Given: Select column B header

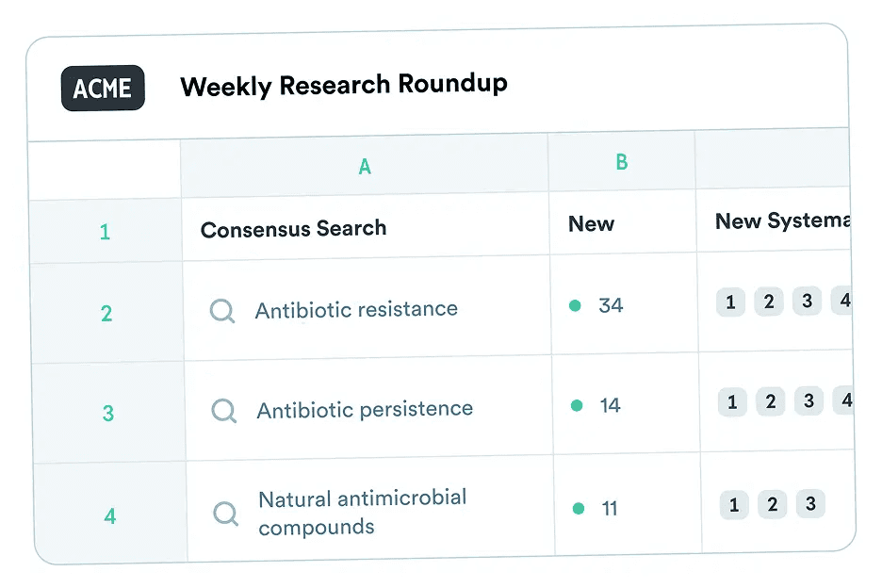Looking at the screenshot, I should [621, 162].
